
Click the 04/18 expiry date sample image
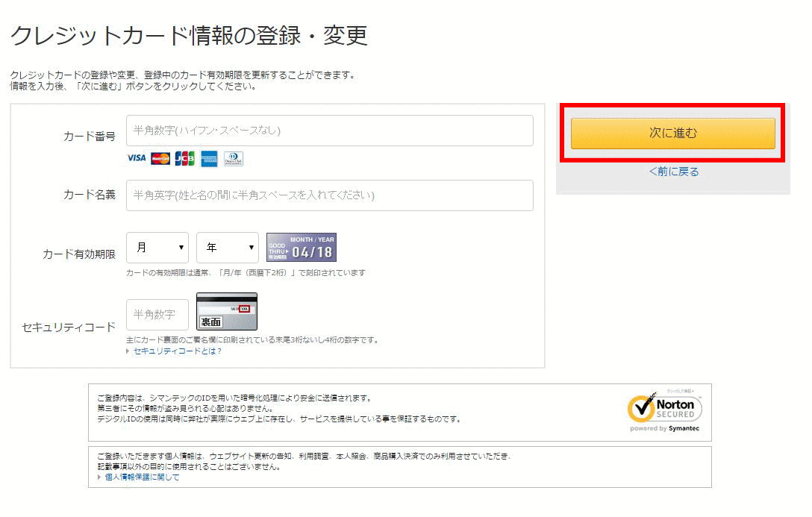[302, 248]
